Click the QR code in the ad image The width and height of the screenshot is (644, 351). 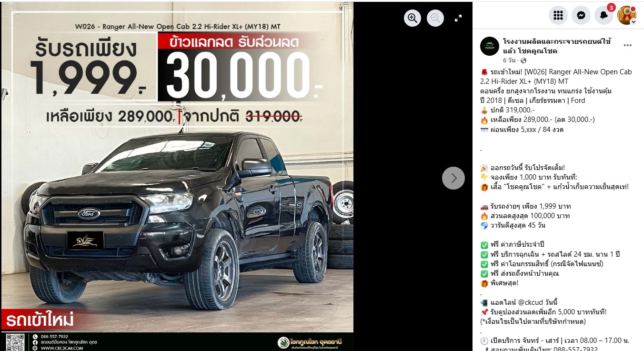15,342
